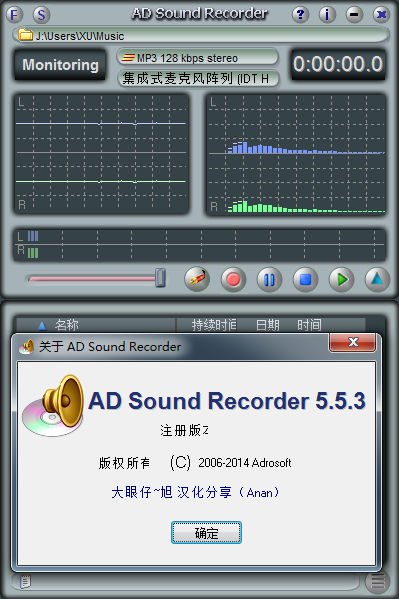
Task: Open the MP3 128 kbps stereo format selector
Action: [x=198, y=58]
